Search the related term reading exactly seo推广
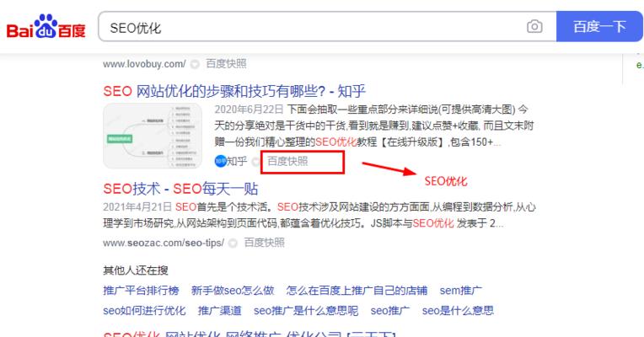Viewport: 644px width, 337px height. pos(390,311)
